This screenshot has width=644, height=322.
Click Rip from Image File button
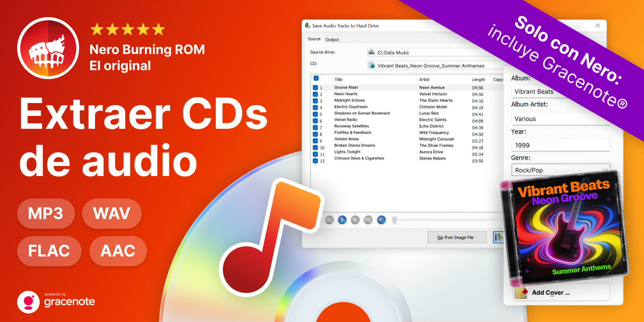click(x=457, y=237)
